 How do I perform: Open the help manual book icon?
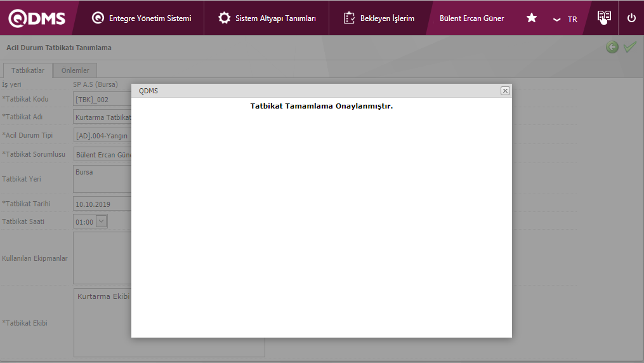(x=604, y=18)
